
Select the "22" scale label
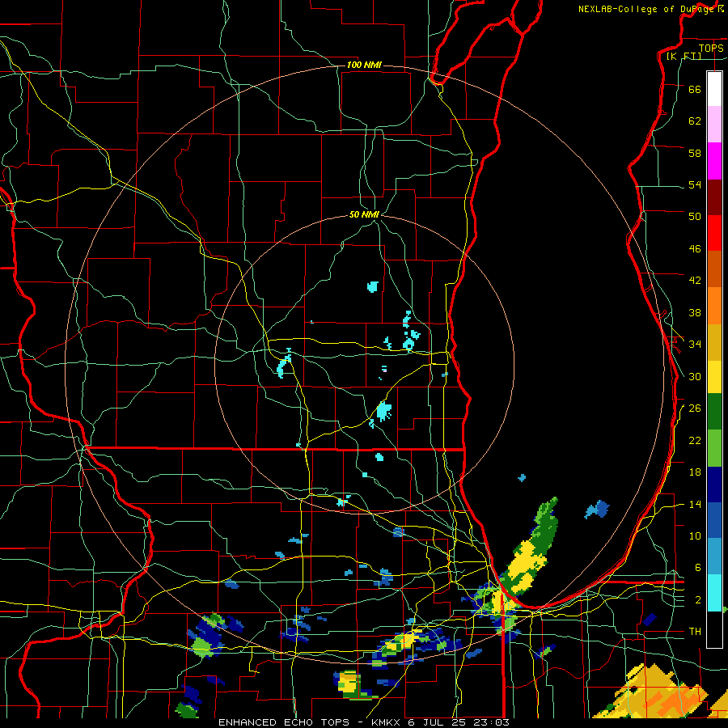tap(695, 441)
